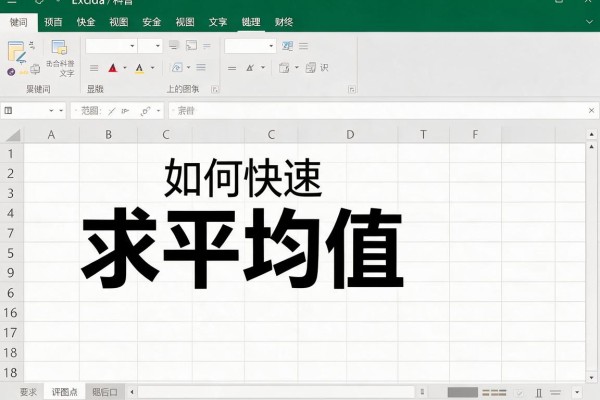Open the arrow next to the yellow-underlined A
The width and height of the screenshot is (600, 400).
pyautogui.click(x=152, y=68)
